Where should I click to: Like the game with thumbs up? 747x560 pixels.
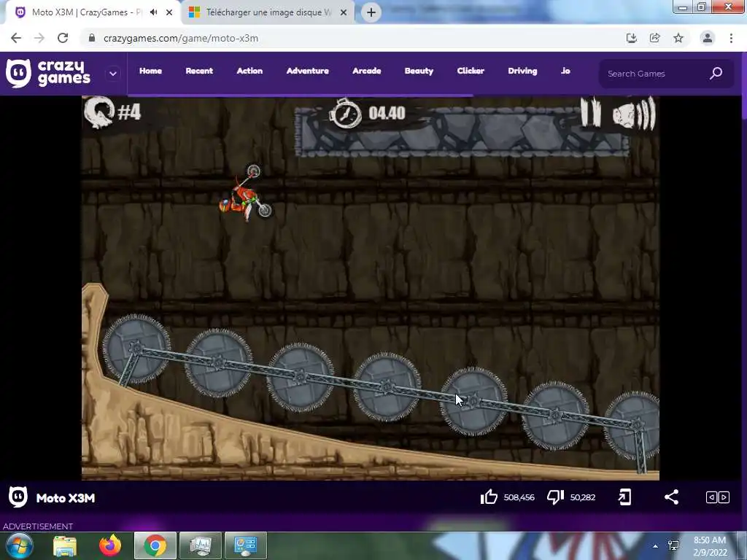[489, 497]
